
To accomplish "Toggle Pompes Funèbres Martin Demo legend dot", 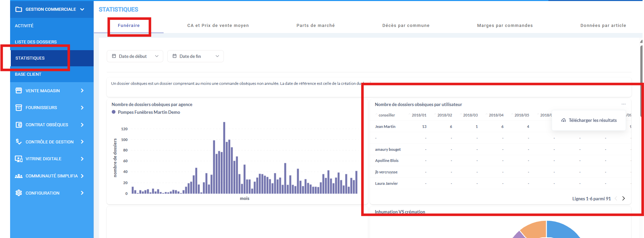I will pyautogui.click(x=114, y=112).
